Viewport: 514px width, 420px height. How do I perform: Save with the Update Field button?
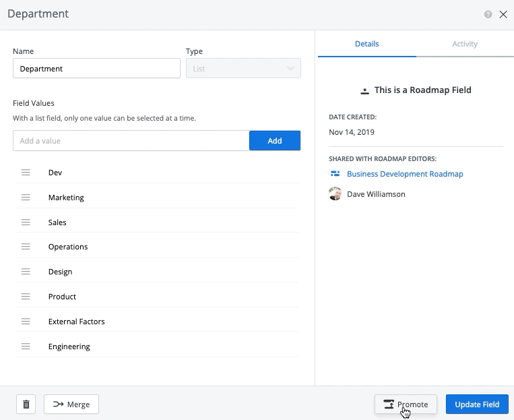point(477,404)
